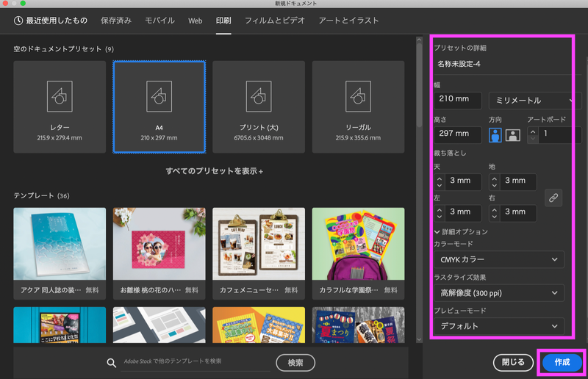The height and width of the screenshot is (379, 588).
Task: Choose the リーガル preset icon
Action: [x=358, y=93]
